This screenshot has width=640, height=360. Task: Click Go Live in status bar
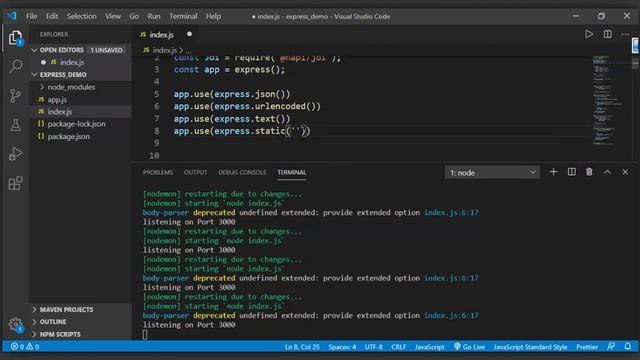[469, 347]
